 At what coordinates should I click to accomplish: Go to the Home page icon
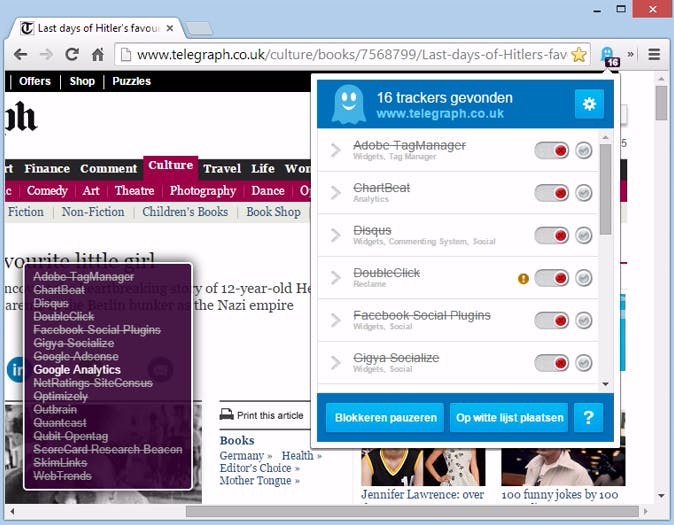coord(98,54)
